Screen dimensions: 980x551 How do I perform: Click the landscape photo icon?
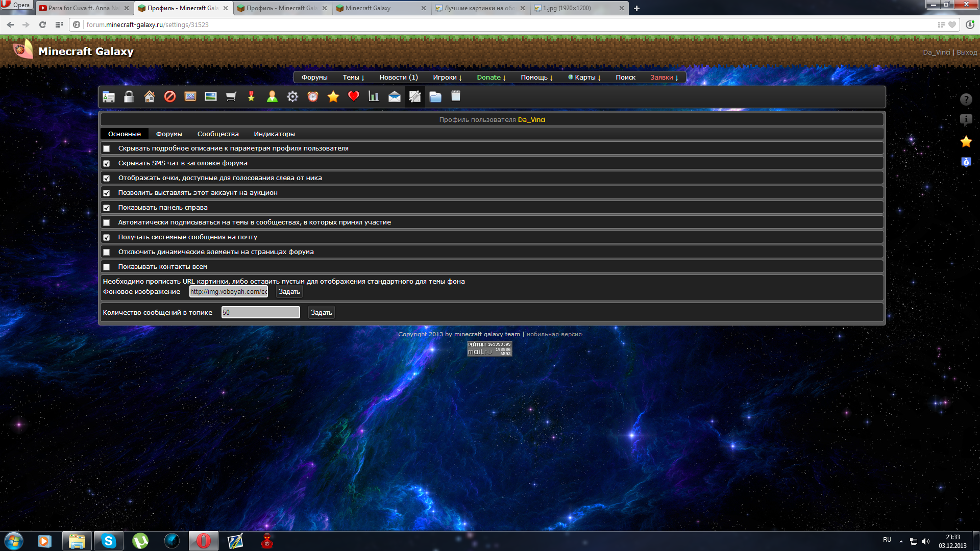[211, 96]
